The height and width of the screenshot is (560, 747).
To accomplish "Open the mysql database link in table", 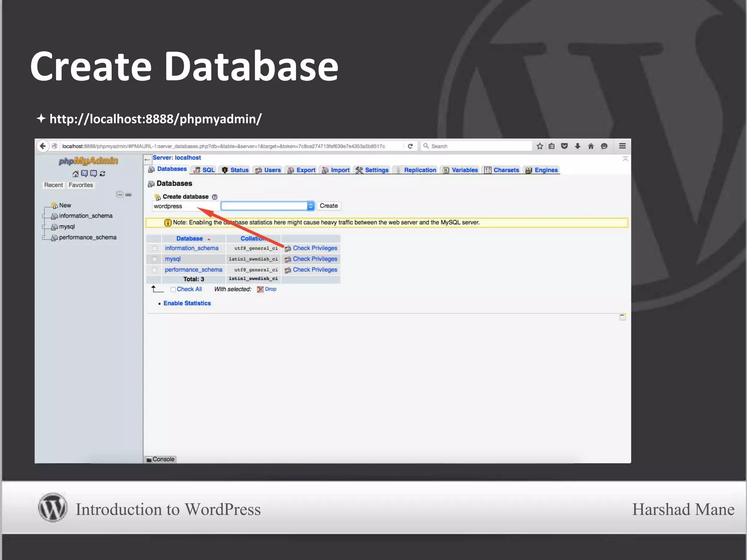I will tap(173, 259).
